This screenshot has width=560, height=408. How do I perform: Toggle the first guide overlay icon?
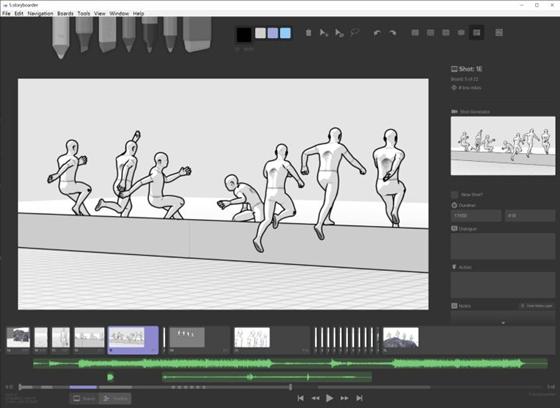pos(415,33)
